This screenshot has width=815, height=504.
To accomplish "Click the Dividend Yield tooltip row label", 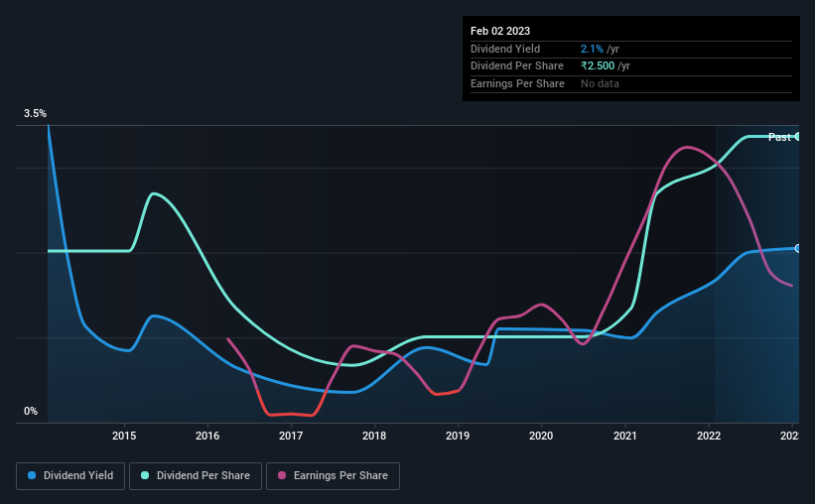I will click(x=505, y=49).
